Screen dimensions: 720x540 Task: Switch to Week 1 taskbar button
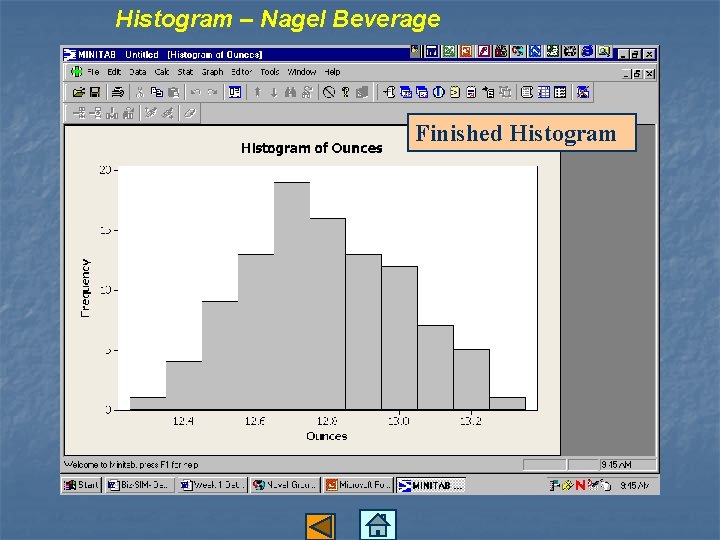tap(213, 485)
